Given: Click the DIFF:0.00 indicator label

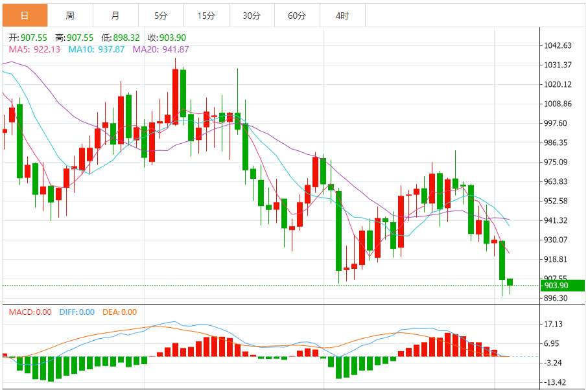Looking at the screenshot, I should point(77,312).
